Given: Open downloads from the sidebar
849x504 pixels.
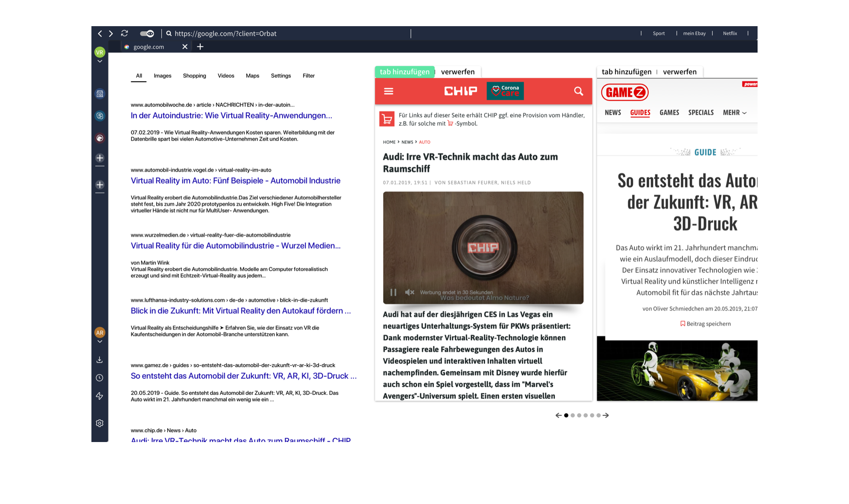Looking at the screenshot, I should click(100, 360).
